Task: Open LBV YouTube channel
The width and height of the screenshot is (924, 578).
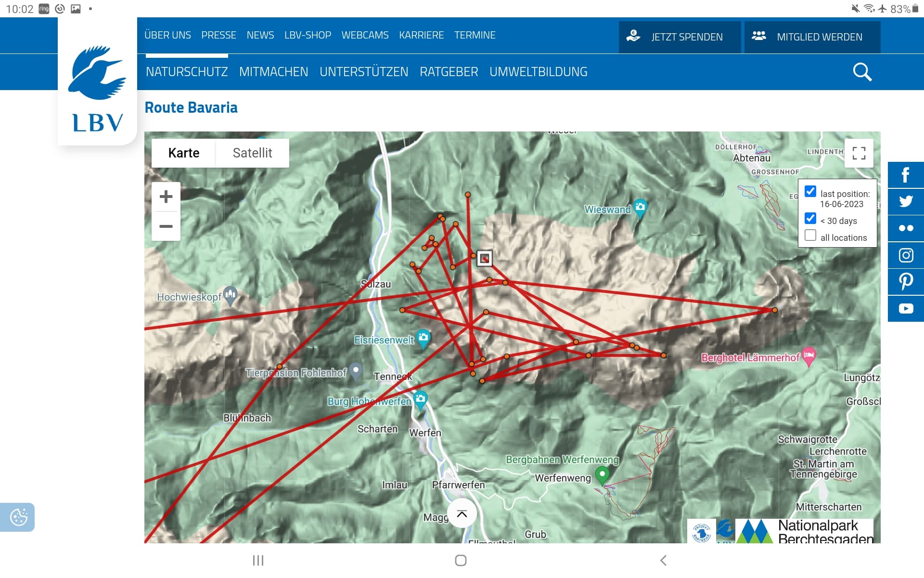Action: coord(906,309)
